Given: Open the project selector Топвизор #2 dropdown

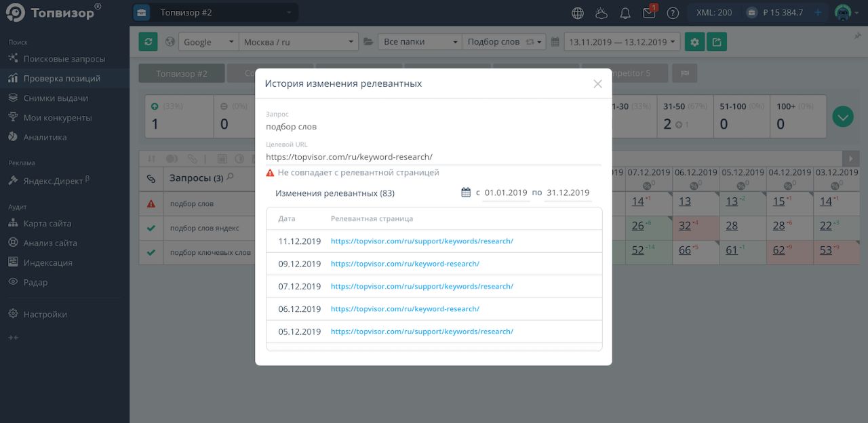Looking at the screenshot, I should click(x=215, y=12).
